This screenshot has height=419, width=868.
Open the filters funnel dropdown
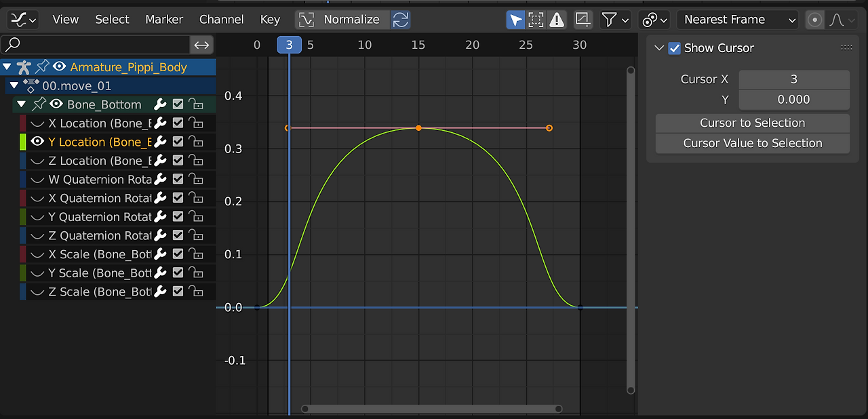point(615,20)
